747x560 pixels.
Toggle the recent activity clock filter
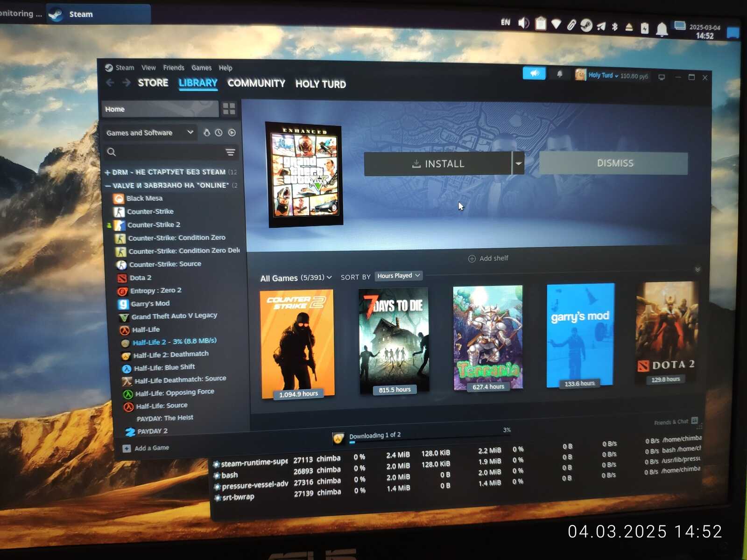pos(218,133)
